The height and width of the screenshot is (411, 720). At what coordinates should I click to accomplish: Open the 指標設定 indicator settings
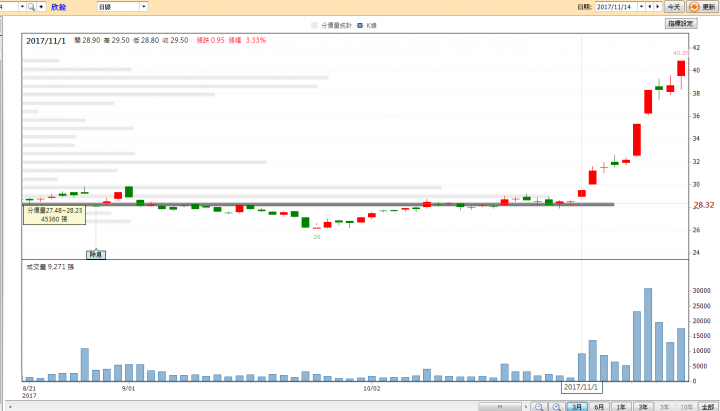[x=681, y=23]
